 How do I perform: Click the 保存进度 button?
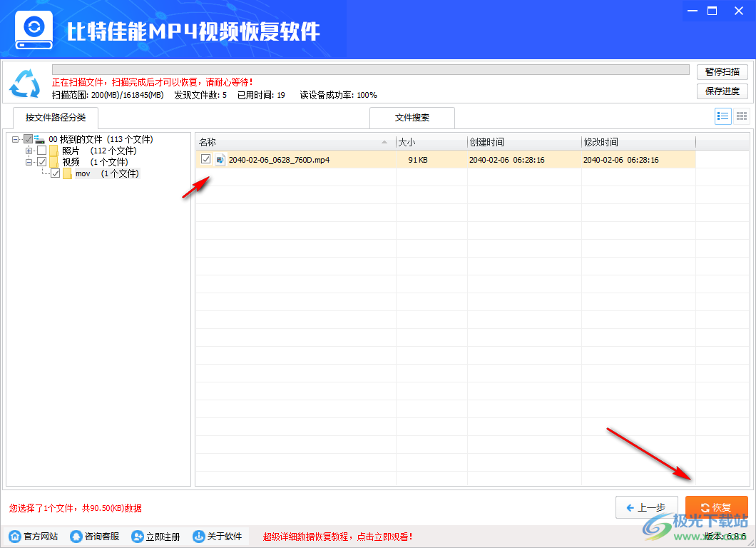(722, 91)
